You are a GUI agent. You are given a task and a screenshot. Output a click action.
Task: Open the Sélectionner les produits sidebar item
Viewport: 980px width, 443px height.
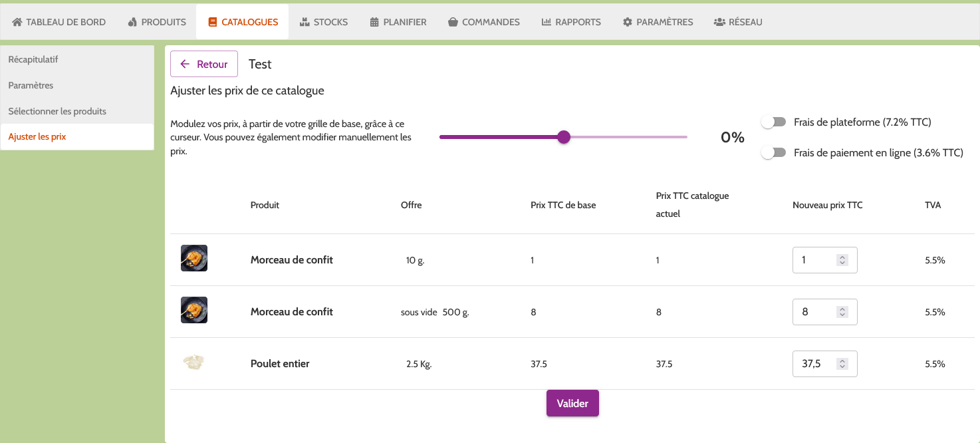pos(57,111)
